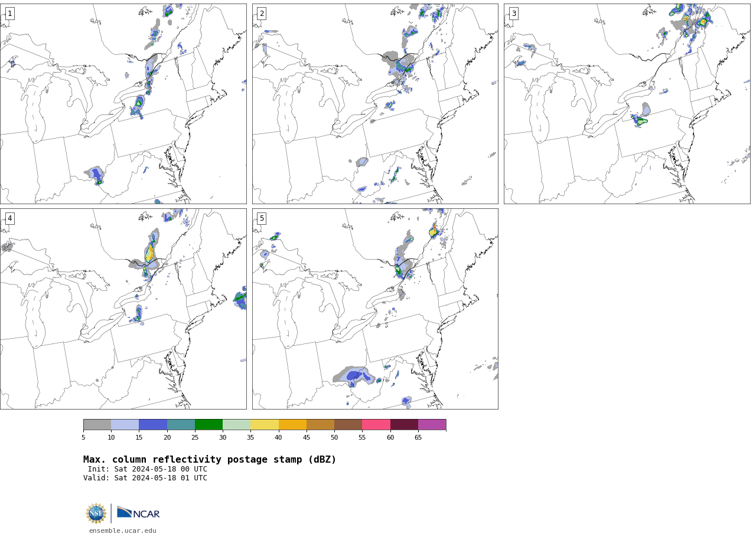The width and height of the screenshot is (756, 537).
Task: Select the pink 55-60 dBZ swatch
Action: point(376,425)
